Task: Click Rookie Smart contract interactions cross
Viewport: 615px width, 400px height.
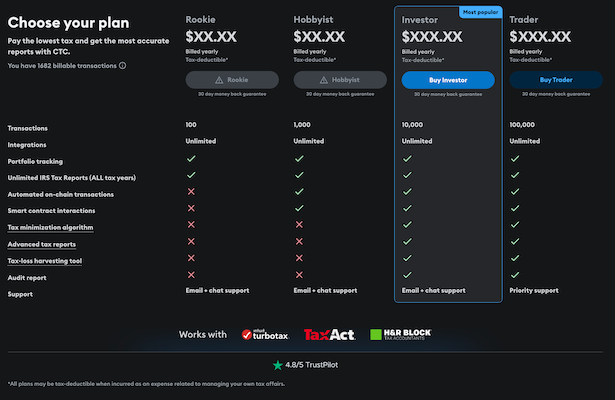Action: [191, 208]
